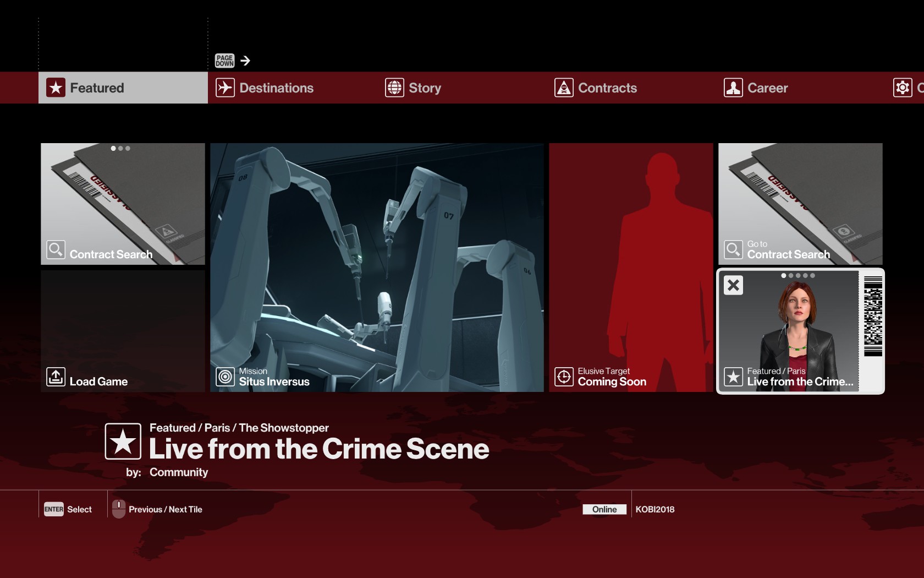Click the Elusive Target crosshair icon
924x578 pixels.
coord(564,377)
